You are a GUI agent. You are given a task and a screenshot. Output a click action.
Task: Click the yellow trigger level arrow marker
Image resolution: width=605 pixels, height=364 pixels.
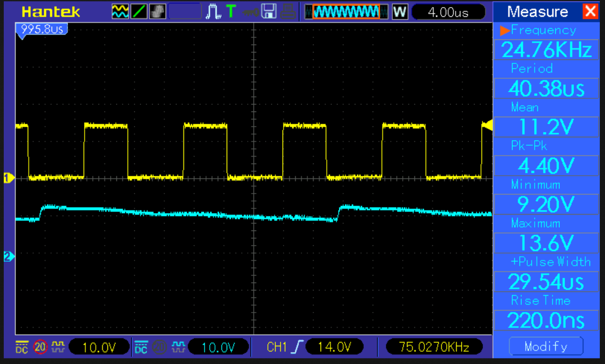tap(487, 125)
